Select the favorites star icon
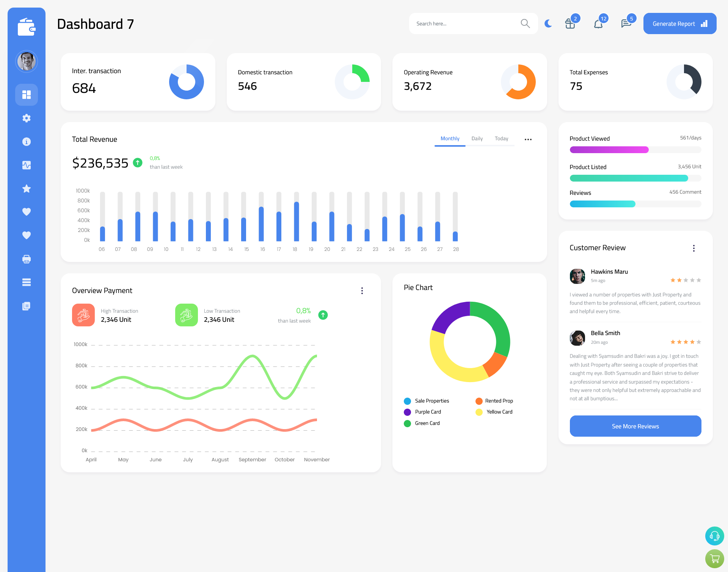The image size is (728, 572). coord(26,188)
